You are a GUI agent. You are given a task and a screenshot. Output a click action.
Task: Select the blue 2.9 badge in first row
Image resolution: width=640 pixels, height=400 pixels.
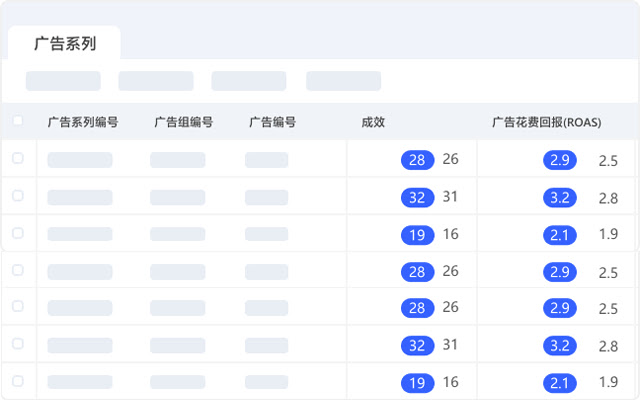coord(560,160)
